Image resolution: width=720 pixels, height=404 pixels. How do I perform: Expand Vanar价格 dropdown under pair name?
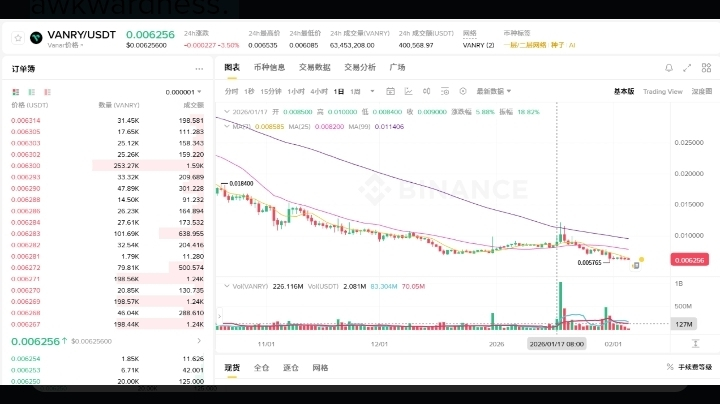pyautogui.click(x=65, y=45)
